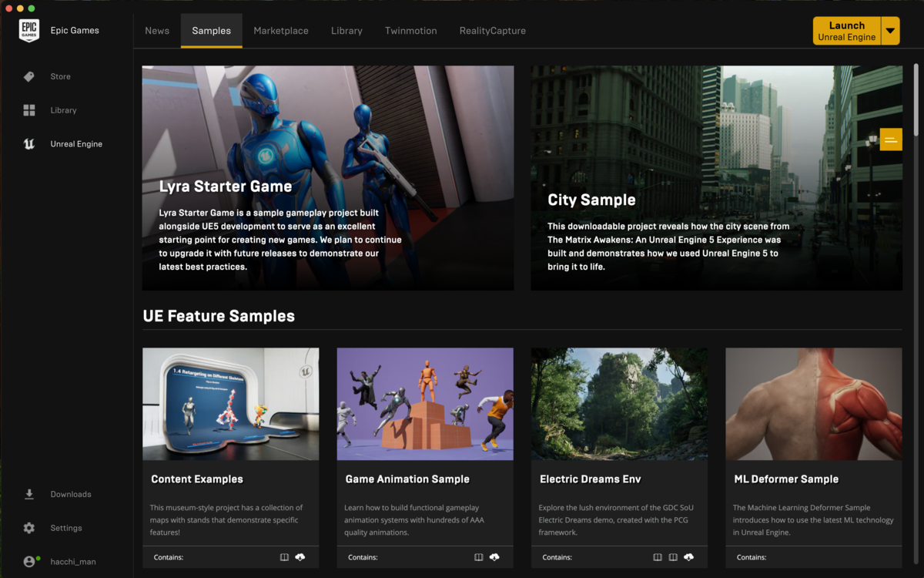The width and height of the screenshot is (924, 578).
Task: Click the Content Examples card title
Action: pyautogui.click(x=197, y=479)
